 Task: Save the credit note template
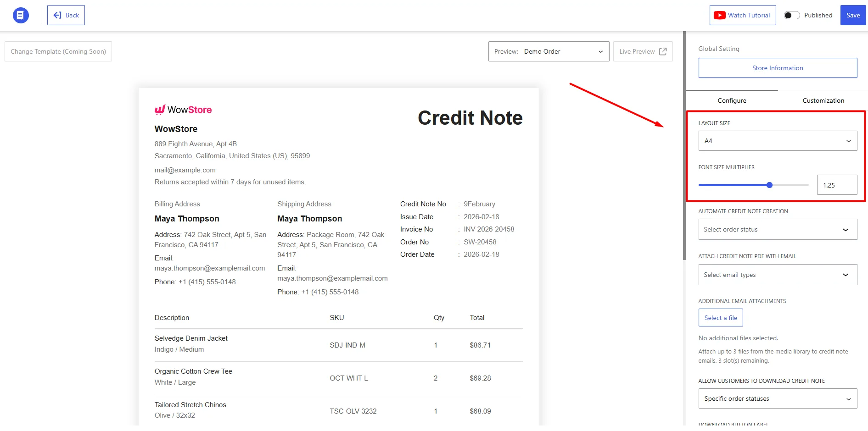(853, 15)
